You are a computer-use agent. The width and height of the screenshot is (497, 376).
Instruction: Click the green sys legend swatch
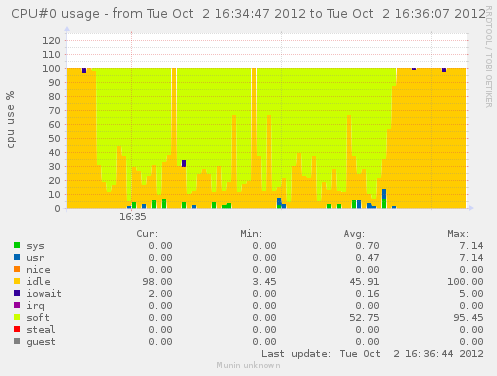click(x=17, y=245)
